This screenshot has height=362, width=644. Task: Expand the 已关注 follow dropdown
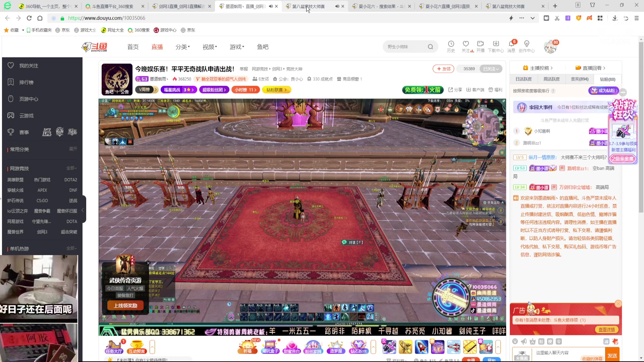[x=491, y=69]
